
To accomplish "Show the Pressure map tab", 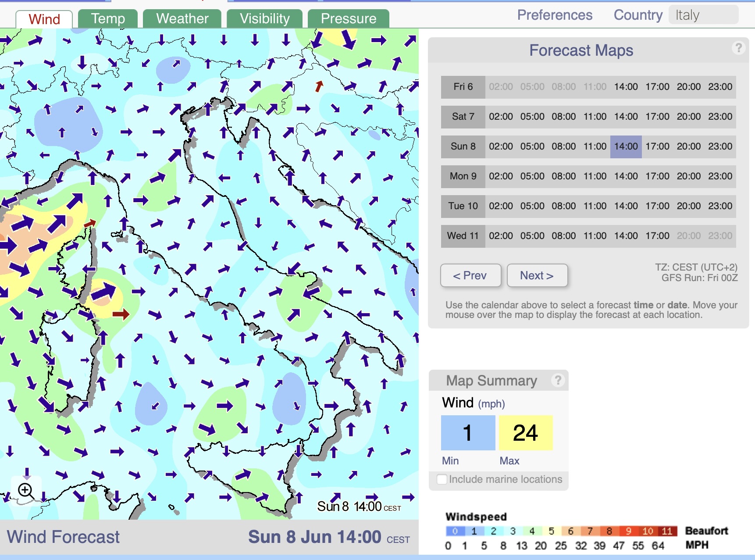I will 349,18.
